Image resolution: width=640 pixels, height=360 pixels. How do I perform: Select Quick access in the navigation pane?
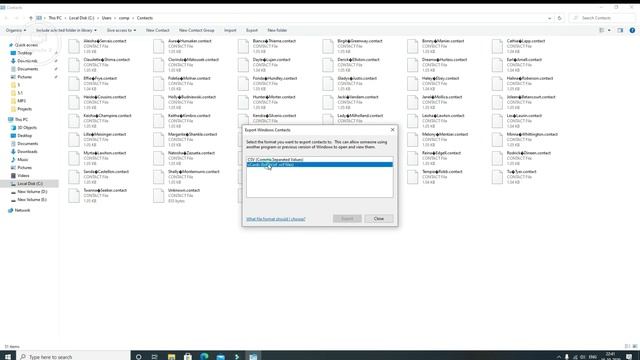click(x=26, y=45)
